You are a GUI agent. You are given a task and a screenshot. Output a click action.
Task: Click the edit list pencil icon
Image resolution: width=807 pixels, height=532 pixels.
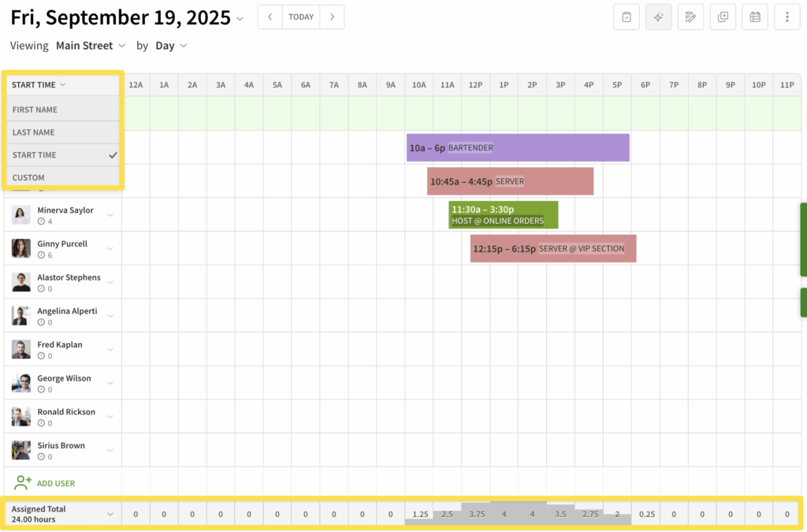[690, 17]
